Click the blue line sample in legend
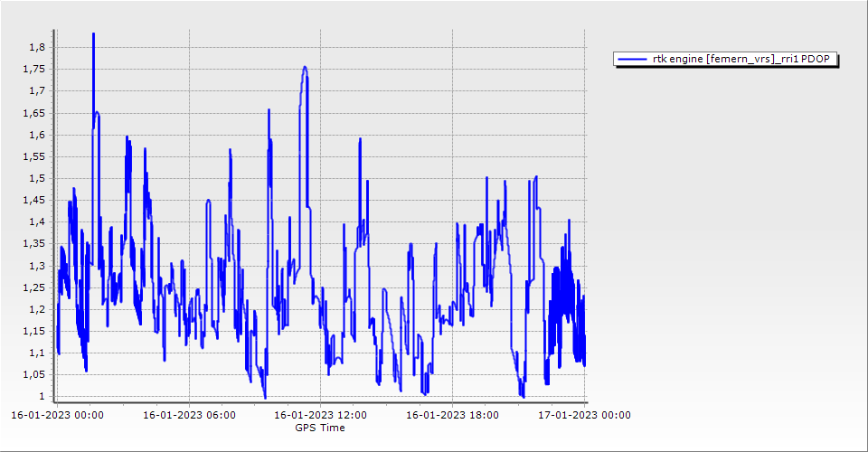 click(x=632, y=60)
